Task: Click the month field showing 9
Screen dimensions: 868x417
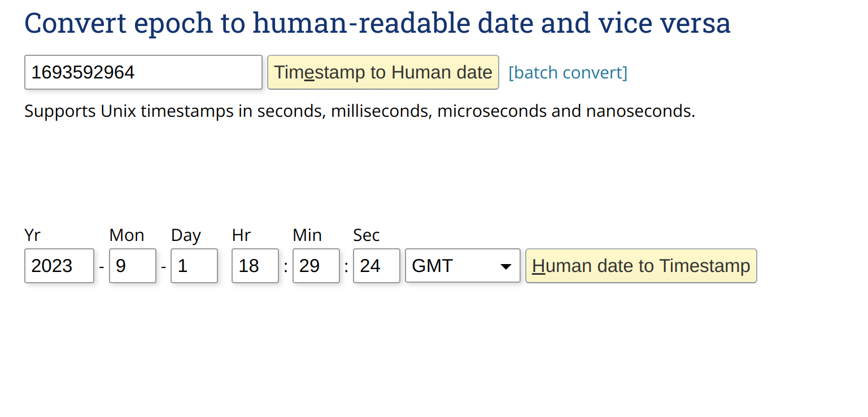Action: pyautogui.click(x=132, y=265)
